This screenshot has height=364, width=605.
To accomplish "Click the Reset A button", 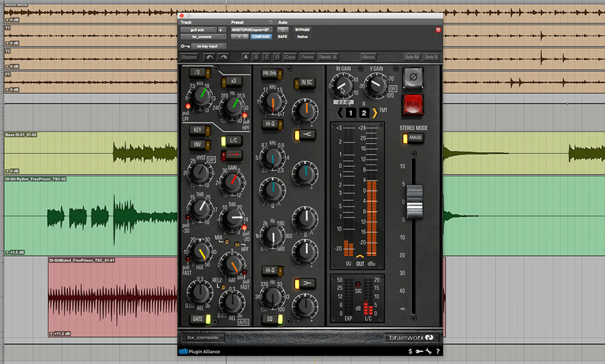I will 327,57.
